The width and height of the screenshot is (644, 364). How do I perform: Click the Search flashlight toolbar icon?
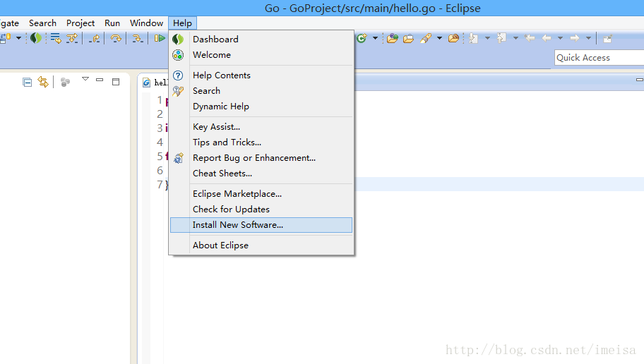(426, 38)
